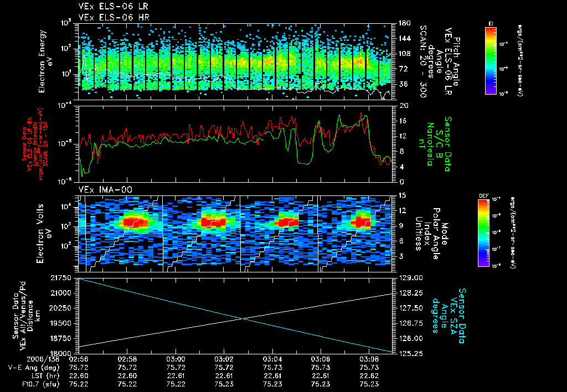The height and width of the screenshot is (392, 567).
Task: Click the '16' nanotesla tick label
Action: 403,121
